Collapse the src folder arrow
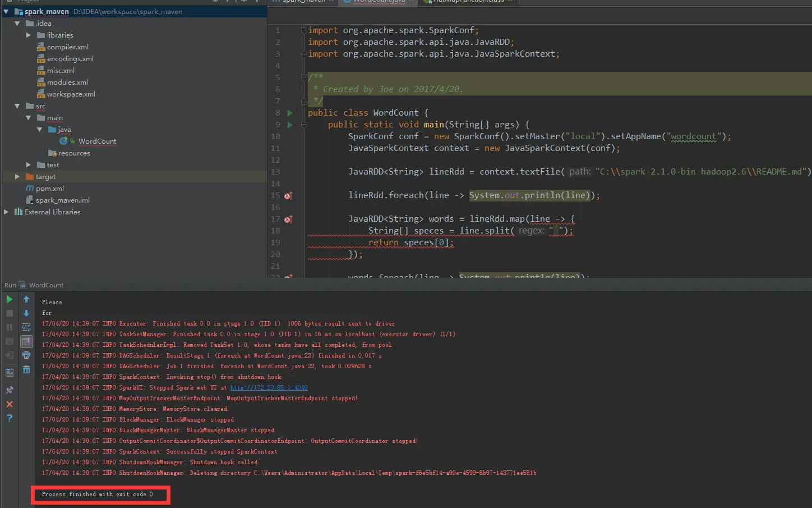Viewport: 812px width, 508px height. (17, 106)
